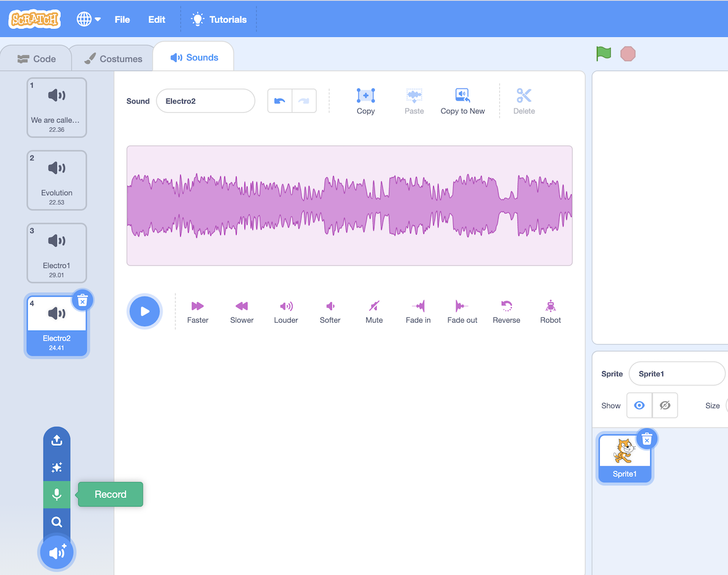The height and width of the screenshot is (575, 728).
Task: Select the 'We are calle...' sound thumbnail
Action: tap(56, 107)
